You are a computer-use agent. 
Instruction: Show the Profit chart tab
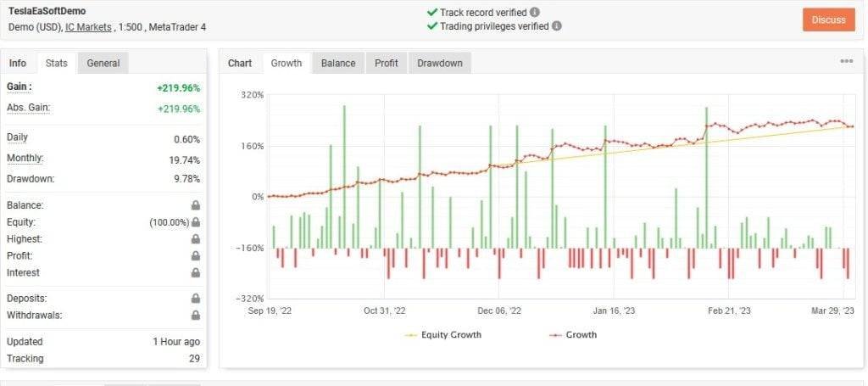pyautogui.click(x=386, y=63)
